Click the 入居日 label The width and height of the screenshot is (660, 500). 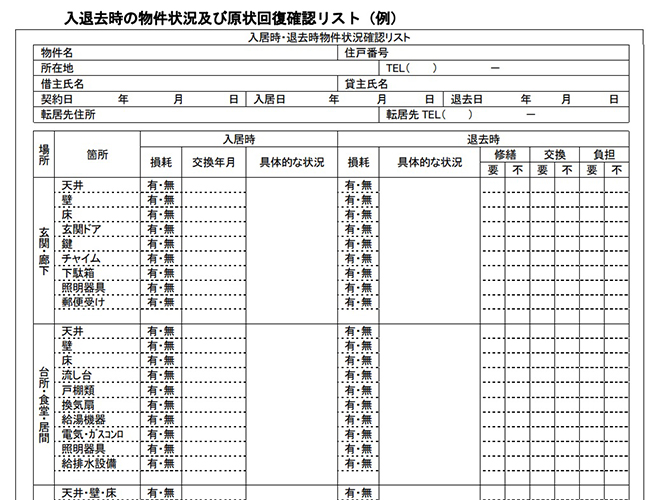[x=269, y=99]
